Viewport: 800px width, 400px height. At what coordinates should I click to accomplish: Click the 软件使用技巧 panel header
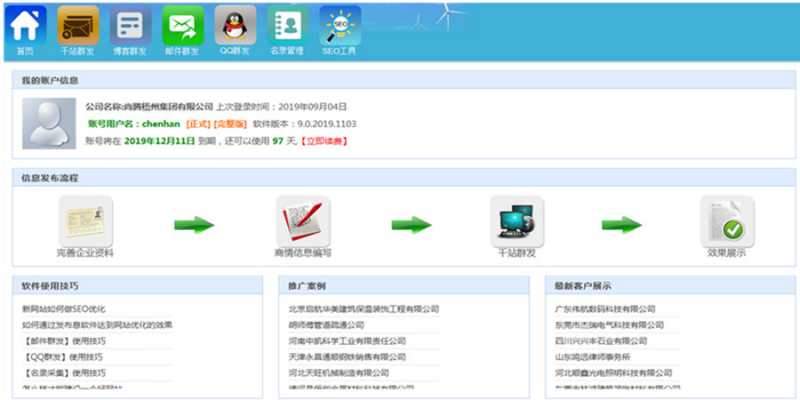137,286
